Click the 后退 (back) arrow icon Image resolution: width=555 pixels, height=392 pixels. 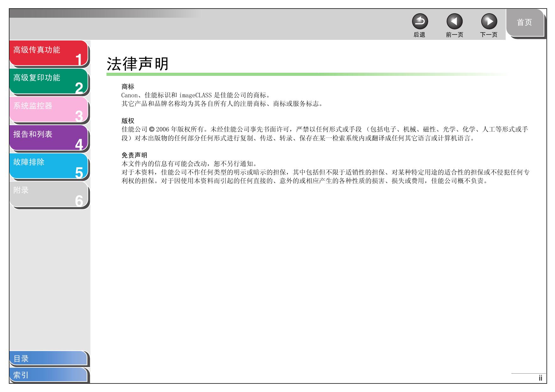[x=420, y=22]
